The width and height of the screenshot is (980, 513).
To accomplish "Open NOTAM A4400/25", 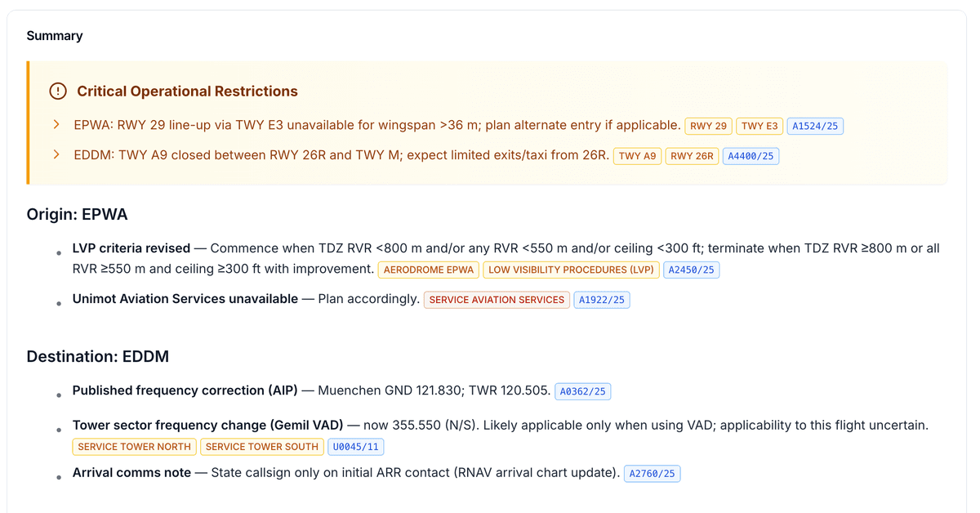I will point(751,155).
